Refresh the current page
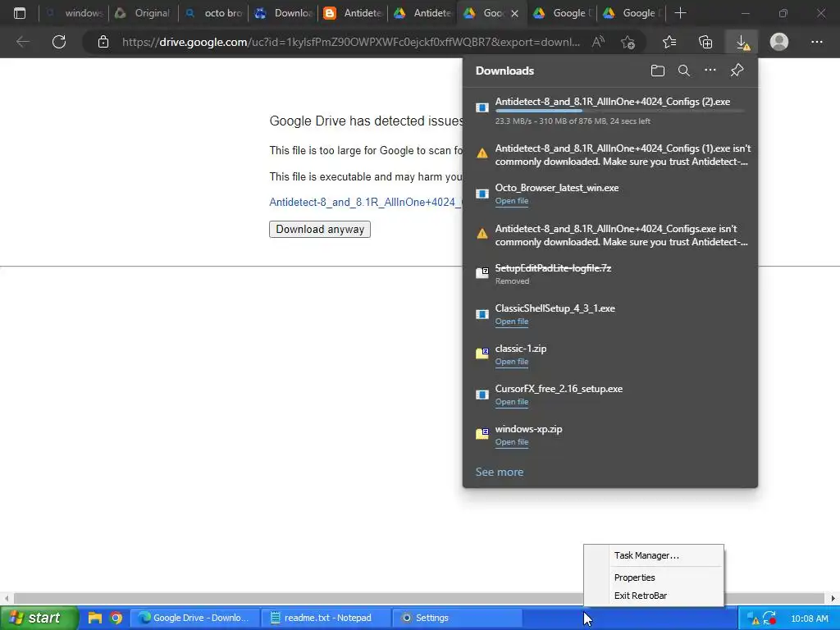This screenshot has height=630, width=840. click(59, 42)
